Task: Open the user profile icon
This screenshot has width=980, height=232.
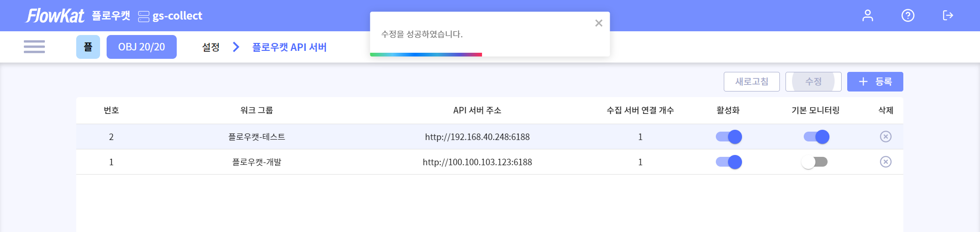Action: [867, 16]
